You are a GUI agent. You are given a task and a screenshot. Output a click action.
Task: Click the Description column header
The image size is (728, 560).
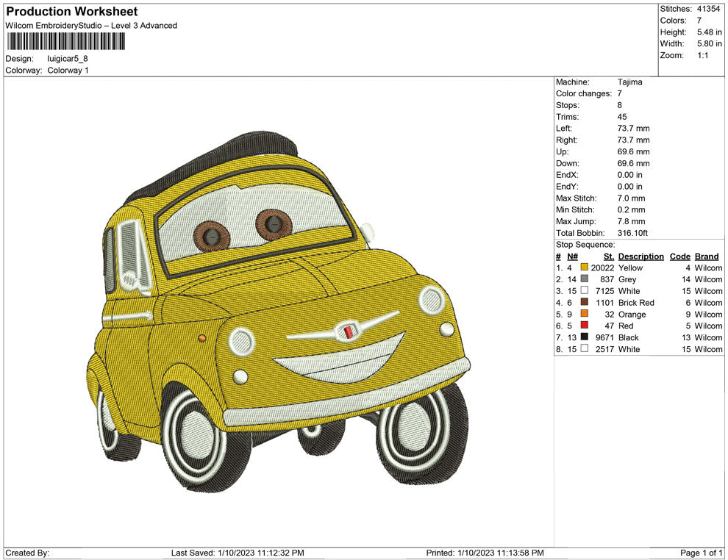[640, 256]
